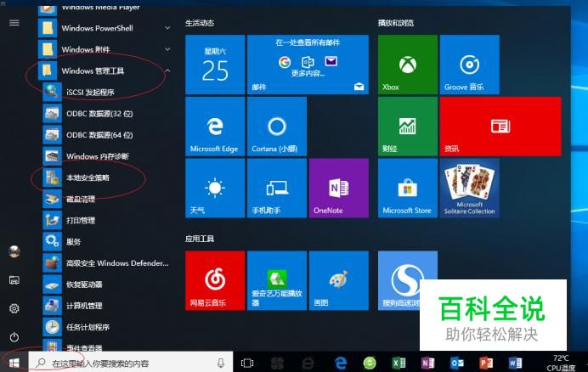Viewport: 588px width, 372px height.
Task: Open the calendar tile showing 25
Action: pos(215,65)
